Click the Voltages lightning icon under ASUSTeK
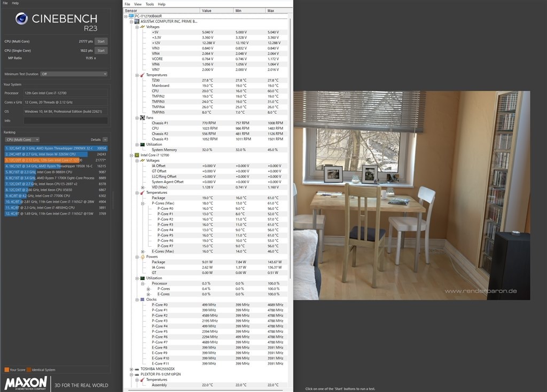Viewport: 547px width, 392px height. 142,27
